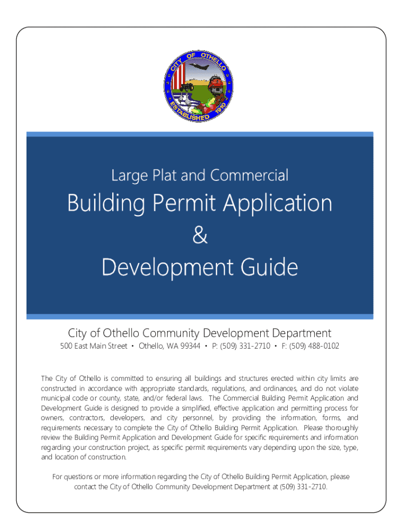The height and width of the screenshot is (532, 400).
Task: Click the striped flag inside the seal
Action: pyautogui.click(x=179, y=78)
